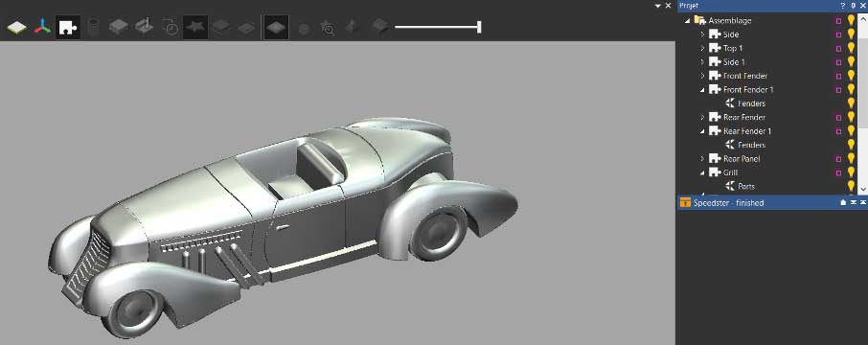Screen dimensions: 868x345
Task: Click the toolbar slider handle
Action: tap(479, 27)
